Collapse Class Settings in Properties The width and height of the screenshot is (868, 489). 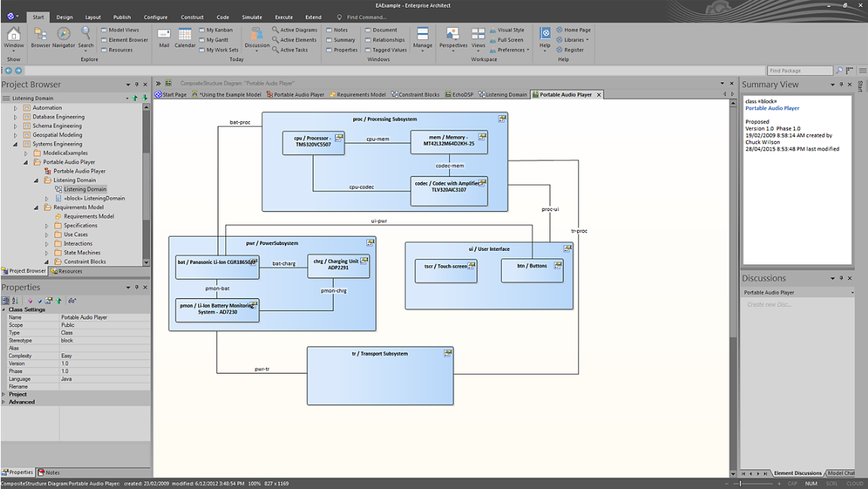4,310
